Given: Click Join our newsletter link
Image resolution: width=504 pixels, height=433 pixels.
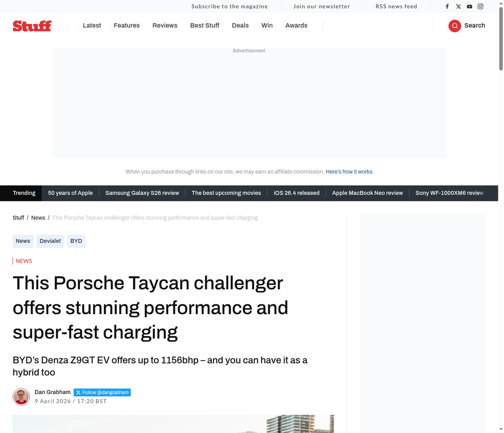Looking at the screenshot, I should coord(321,6).
